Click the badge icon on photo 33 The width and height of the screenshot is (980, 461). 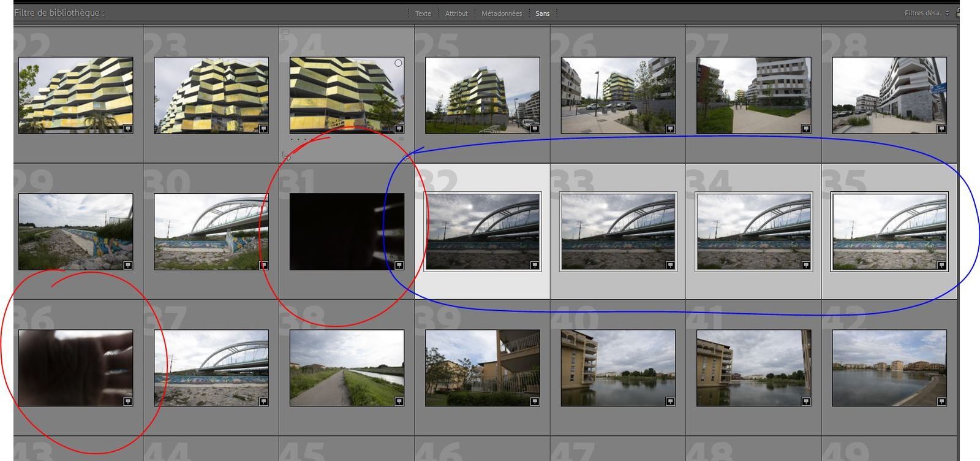click(x=670, y=265)
